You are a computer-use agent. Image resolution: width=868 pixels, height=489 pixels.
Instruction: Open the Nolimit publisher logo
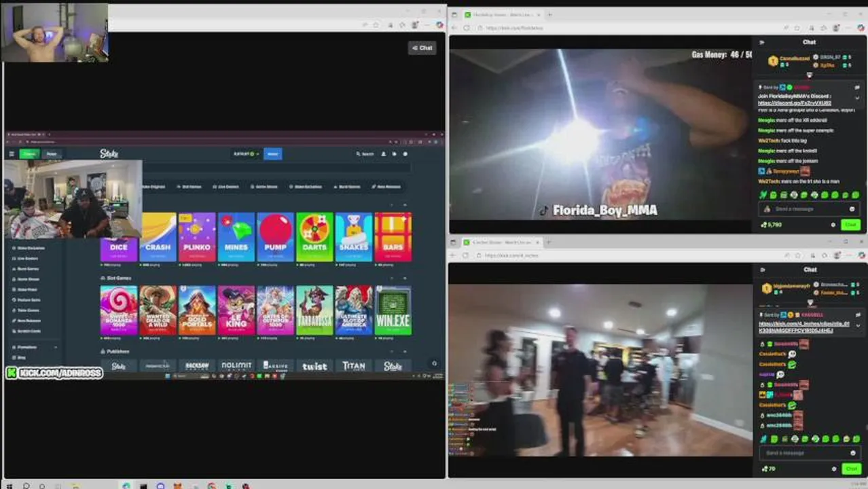236,366
